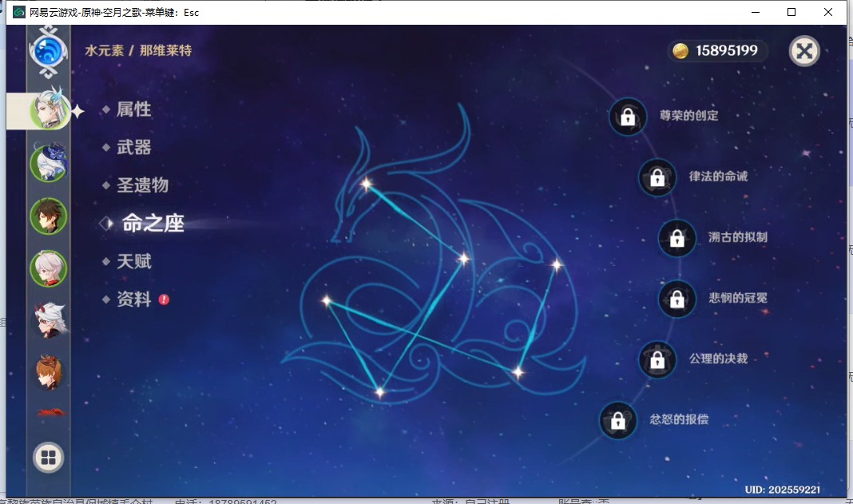This screenshot has height=504, width=853.
Task: Select the white-haired character with red streak
Action: pyautogui.click(x=48, y=268)
